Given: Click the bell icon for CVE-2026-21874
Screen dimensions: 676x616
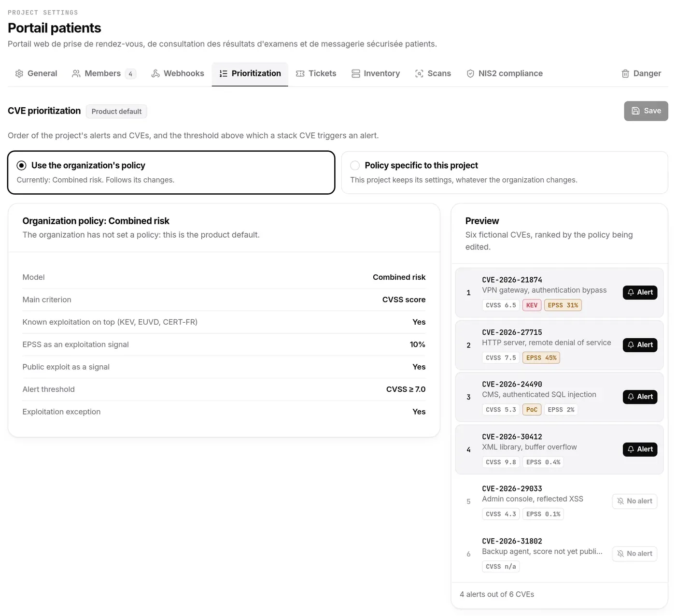Looking at the screenshot, I should coord(631,292).
